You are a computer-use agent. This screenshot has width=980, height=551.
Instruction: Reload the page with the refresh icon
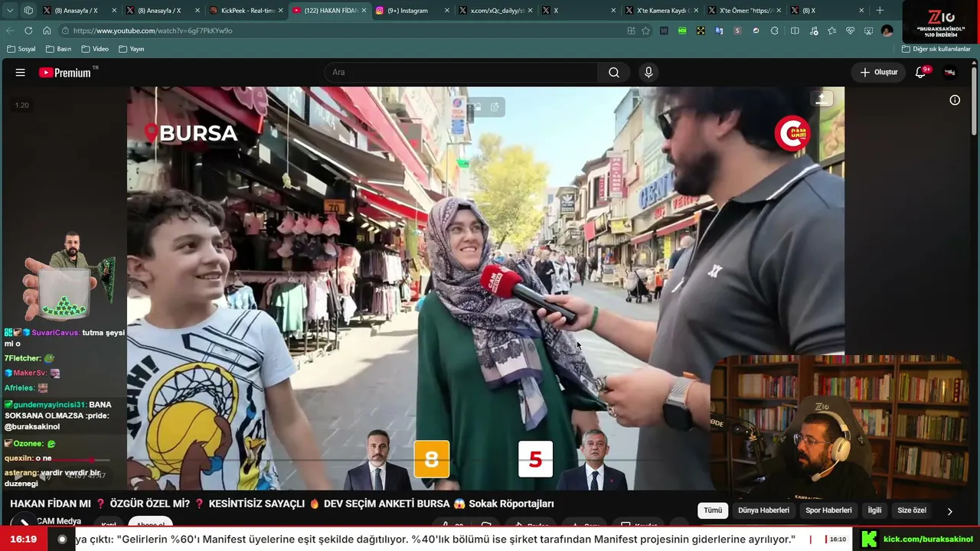tap(28, 31)
